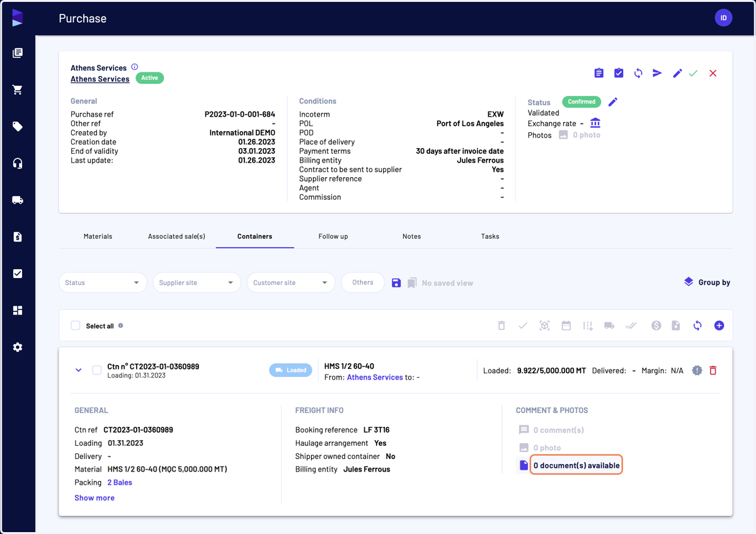Screen dimensions: 756x534
Task: Open the truck logistics sidebar icon
Action: [18, 200]
